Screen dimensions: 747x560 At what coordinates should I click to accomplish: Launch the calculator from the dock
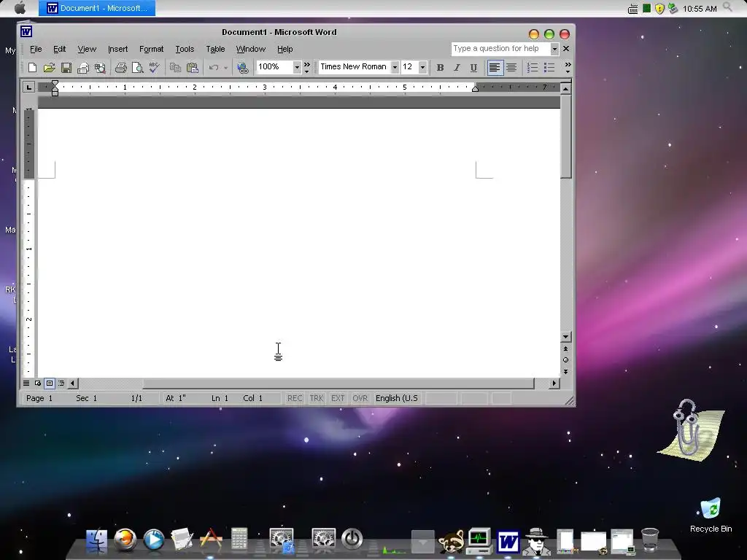click(239, 540)
